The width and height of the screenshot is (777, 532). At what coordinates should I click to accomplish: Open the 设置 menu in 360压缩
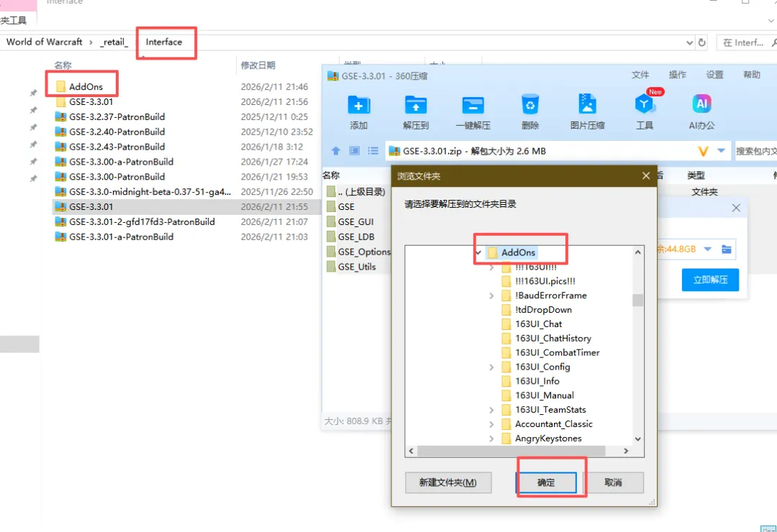point(714,75)
